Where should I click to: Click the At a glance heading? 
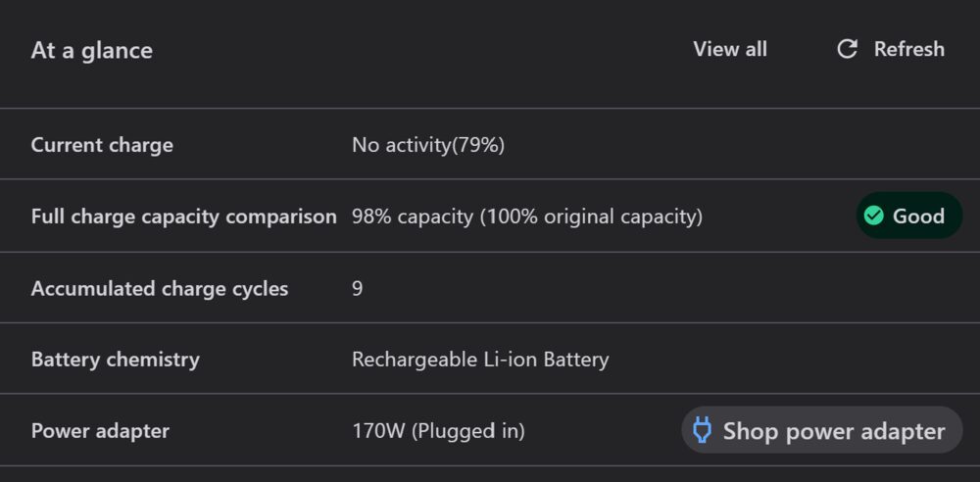[x=92, y=50]
